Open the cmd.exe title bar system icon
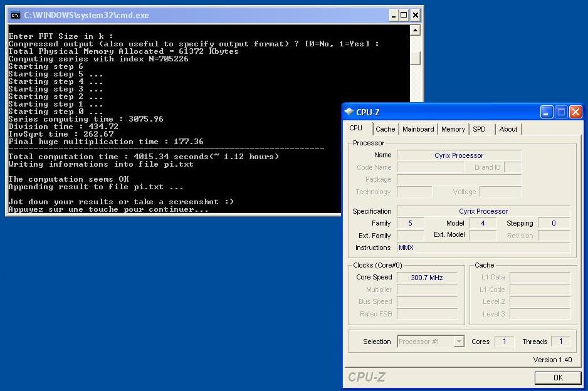The image size is (588, 391). coord(15,16)
